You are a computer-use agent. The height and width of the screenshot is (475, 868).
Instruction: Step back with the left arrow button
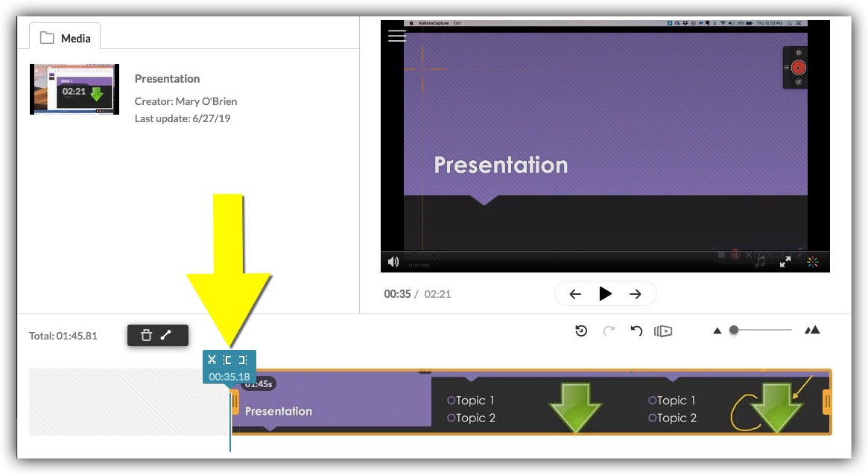(x=575, y=294)
